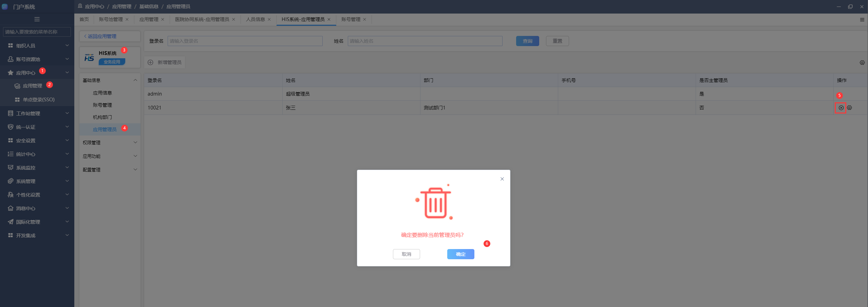The height and width of the screenshot is (307, 868).
Task: Click the 应用中心 star icon
Action: click(11, 73)
